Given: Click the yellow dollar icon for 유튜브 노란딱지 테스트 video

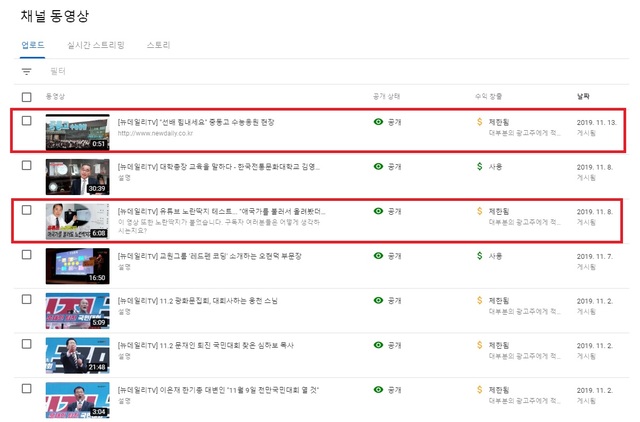Looking at the screenshot, I should pyautogui.click(x=480, y=211).
